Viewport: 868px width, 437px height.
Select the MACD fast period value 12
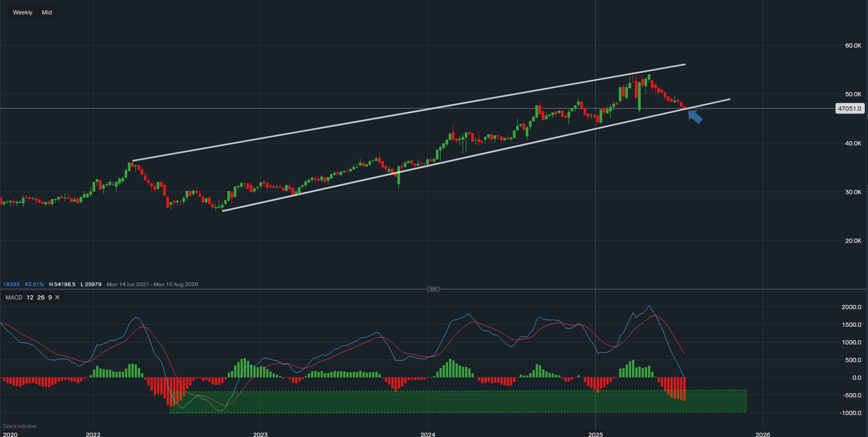(x=30, y=297)
